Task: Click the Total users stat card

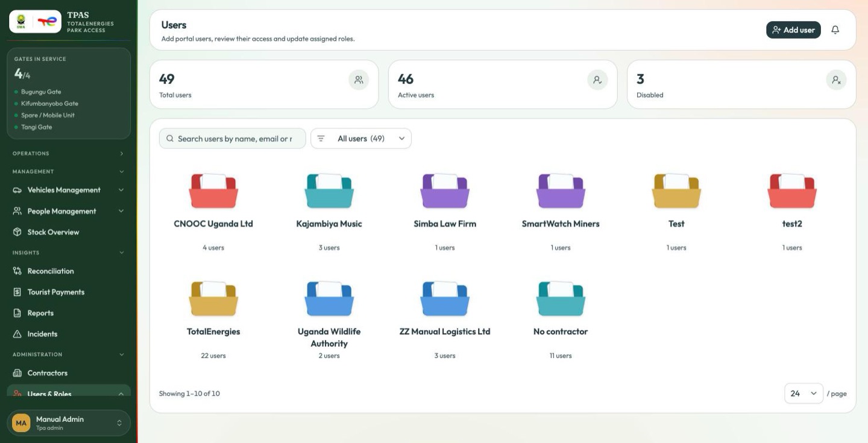Action: click(264, 84)
